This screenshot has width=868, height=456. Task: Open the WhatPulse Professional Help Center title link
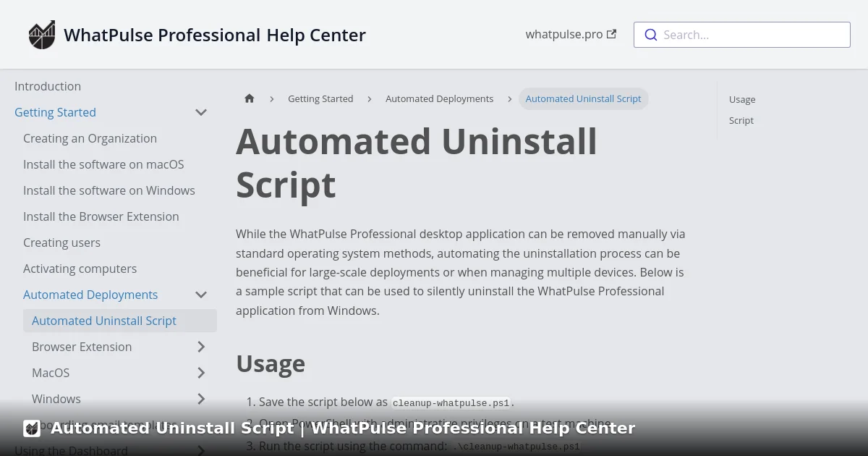tap(215, 35)
